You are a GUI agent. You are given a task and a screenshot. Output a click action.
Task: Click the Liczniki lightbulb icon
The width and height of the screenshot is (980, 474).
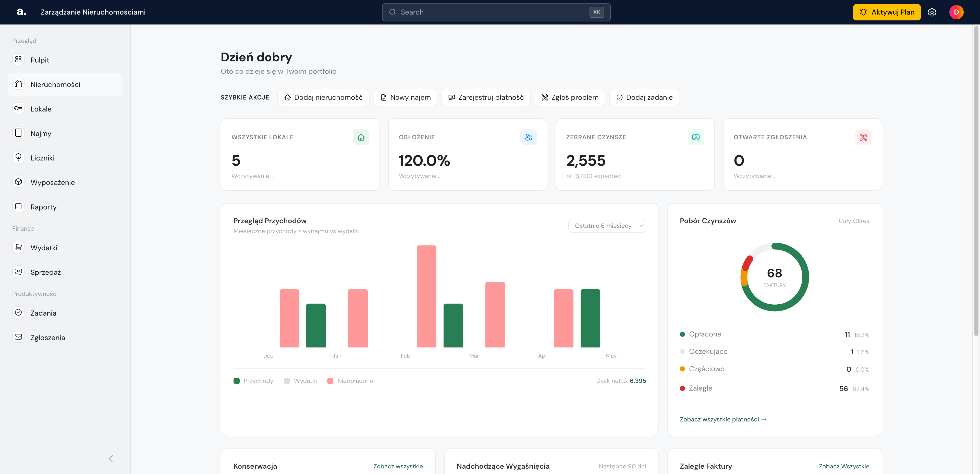click(18, 157)
